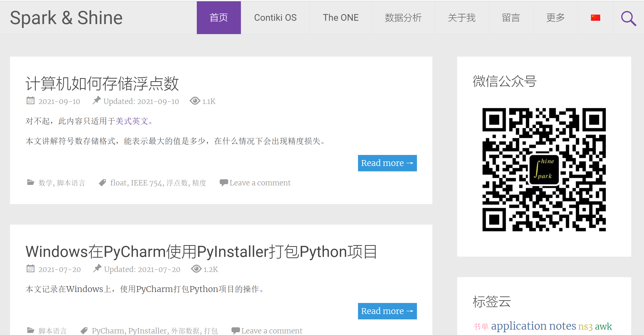Click the tag icon before float
Image resolution: width=644 pixels, height=335 pixels.
point(103,183)
